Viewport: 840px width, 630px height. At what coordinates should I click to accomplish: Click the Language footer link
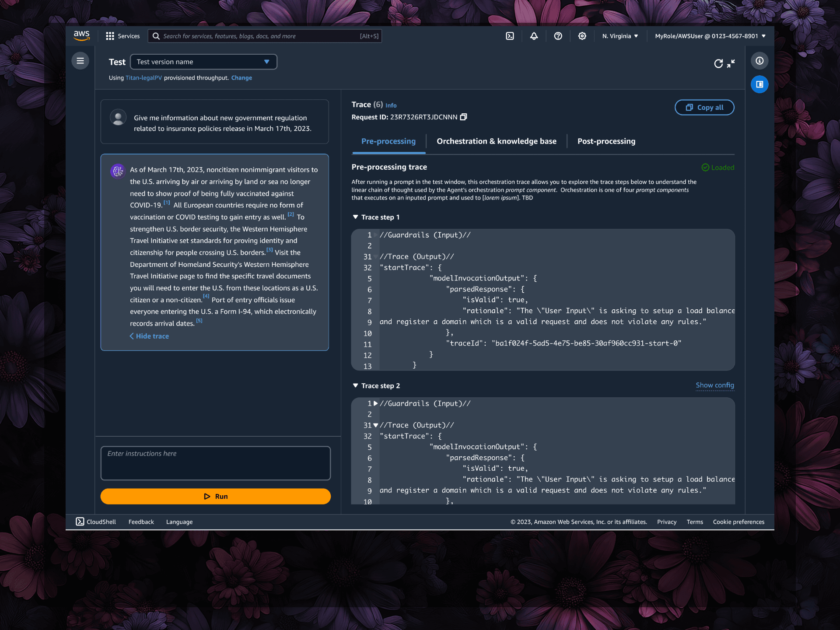coord(179,522)
